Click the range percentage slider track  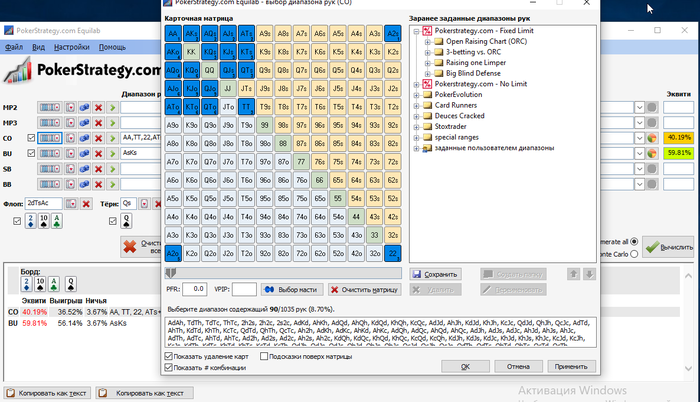coord(283,273)
